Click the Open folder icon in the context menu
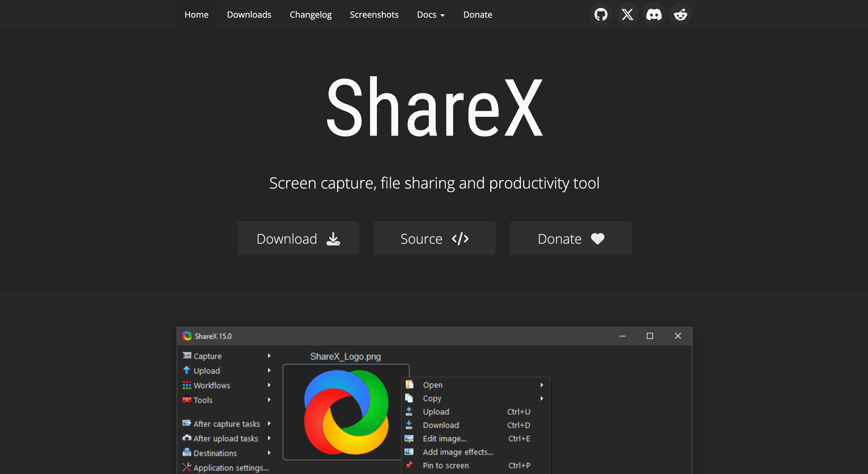868x474 pixels. 409,385
